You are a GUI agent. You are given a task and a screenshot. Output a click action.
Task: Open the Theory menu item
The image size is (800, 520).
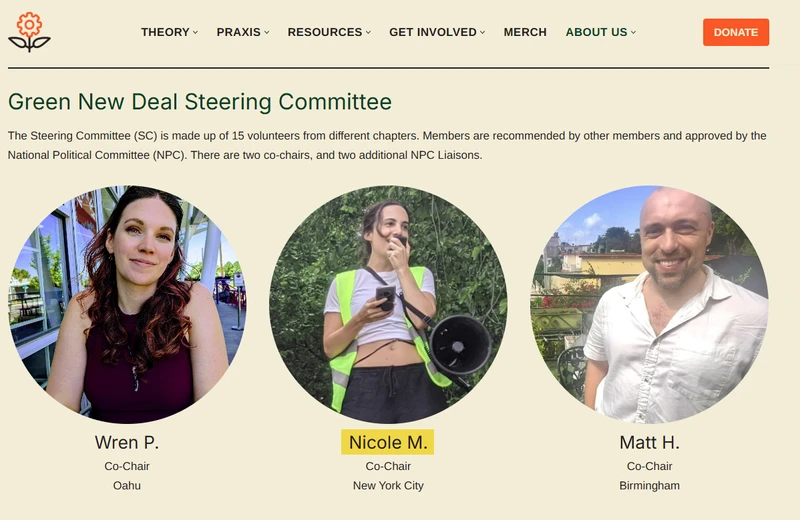(x=165, y=32)
